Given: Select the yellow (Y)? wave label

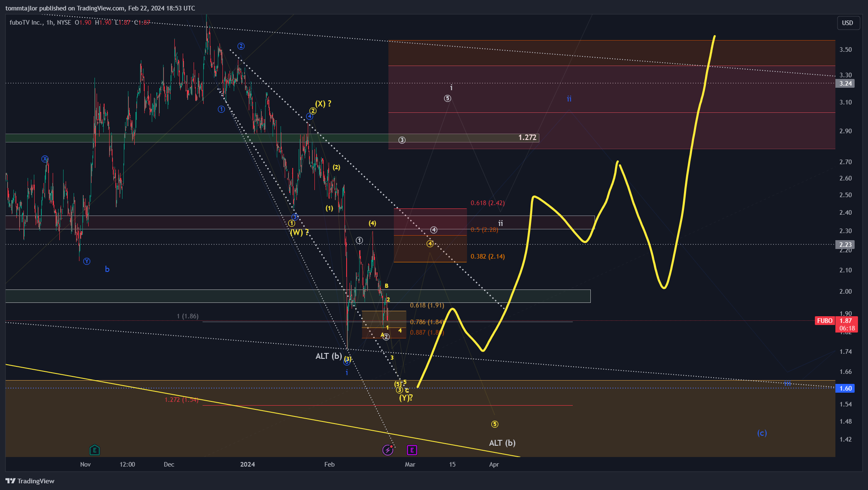Looking at the screenshot, I should click(x=406, y=398).
